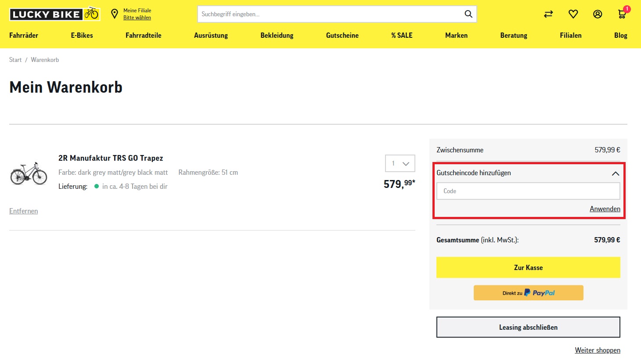Screen dimensions: 641x364
Task: Open the Beratung menu
Action: [x=514, y=36]
